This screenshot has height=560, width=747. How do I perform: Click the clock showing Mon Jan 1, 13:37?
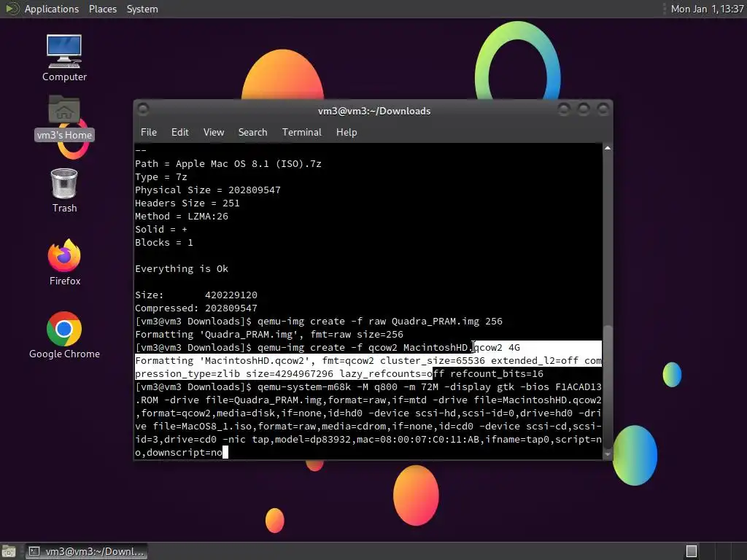[x=707, y=9]
